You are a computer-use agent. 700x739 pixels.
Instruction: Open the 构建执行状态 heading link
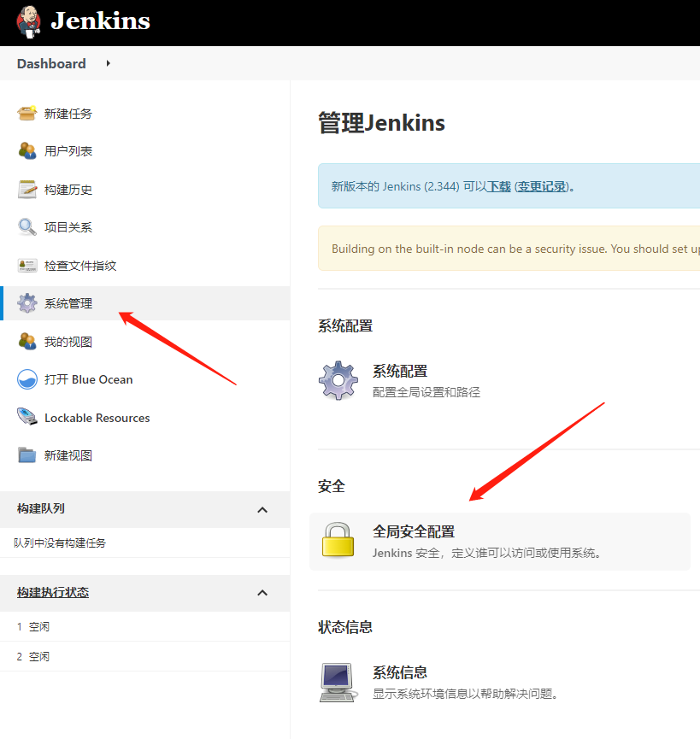click(53, 592)
